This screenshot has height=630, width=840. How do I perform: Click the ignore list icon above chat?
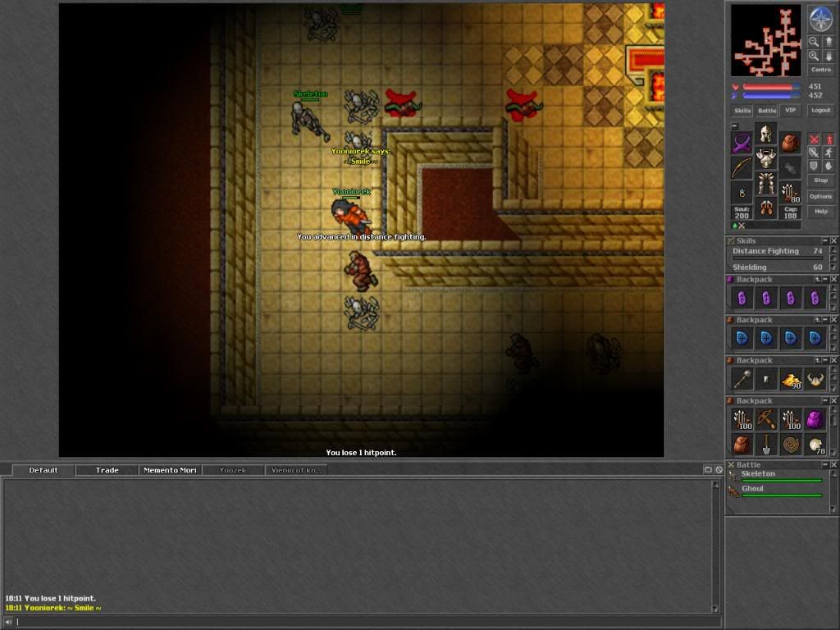pos(719,469)
